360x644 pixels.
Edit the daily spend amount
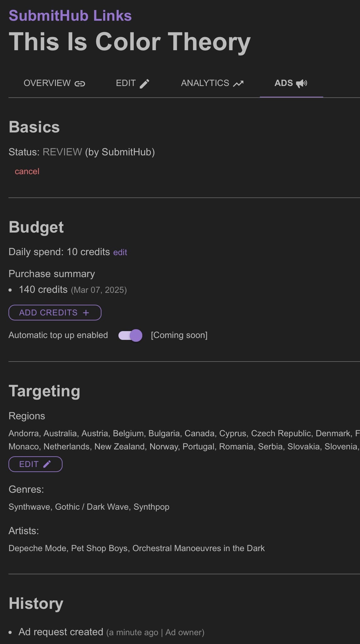point(120,252)
